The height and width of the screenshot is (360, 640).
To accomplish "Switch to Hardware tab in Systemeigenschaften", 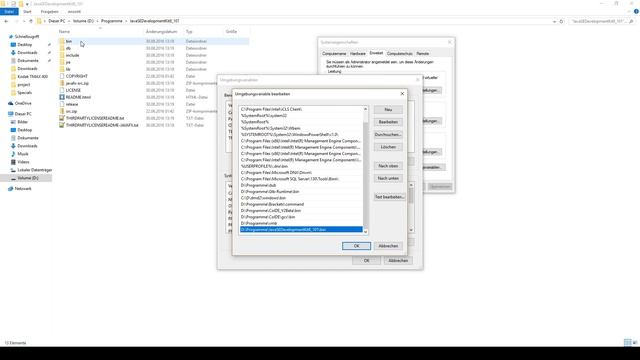I will [x=358, y=53].
